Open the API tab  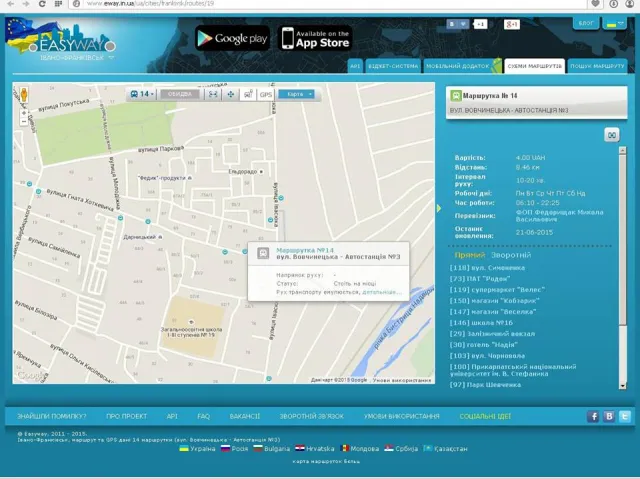tap(355, 66)
